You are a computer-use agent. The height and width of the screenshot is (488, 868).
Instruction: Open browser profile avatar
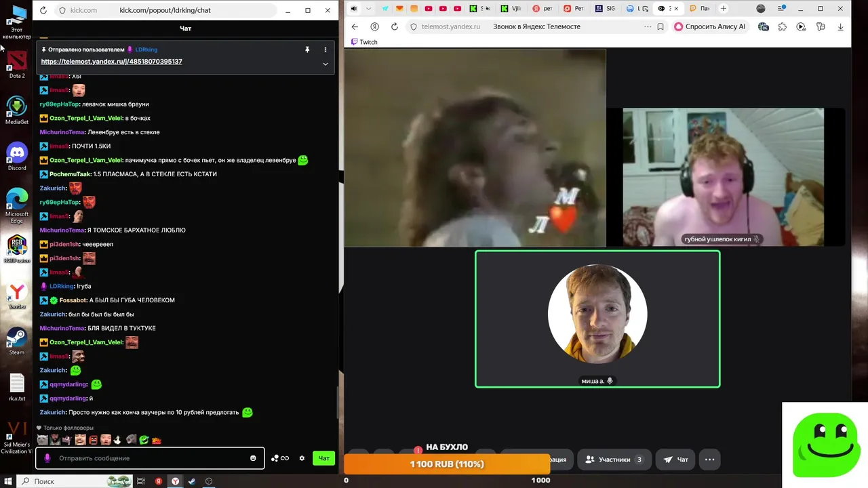(761, 9)
